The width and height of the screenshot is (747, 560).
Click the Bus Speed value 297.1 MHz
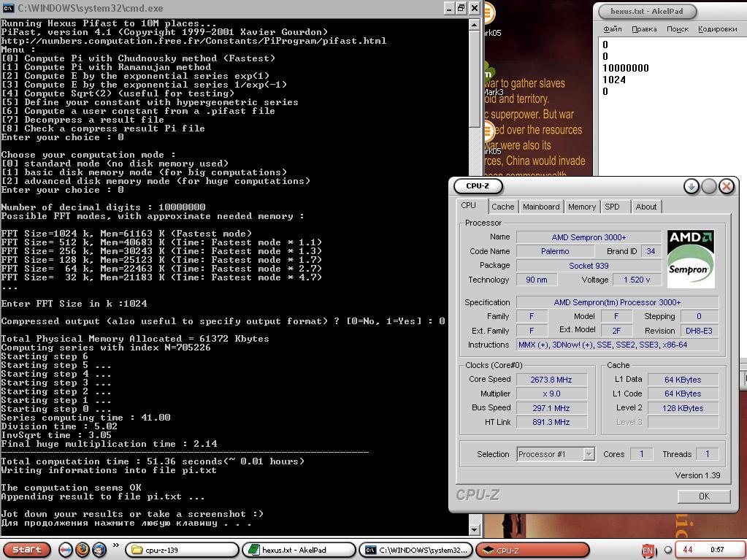click(x=551, y=408)
